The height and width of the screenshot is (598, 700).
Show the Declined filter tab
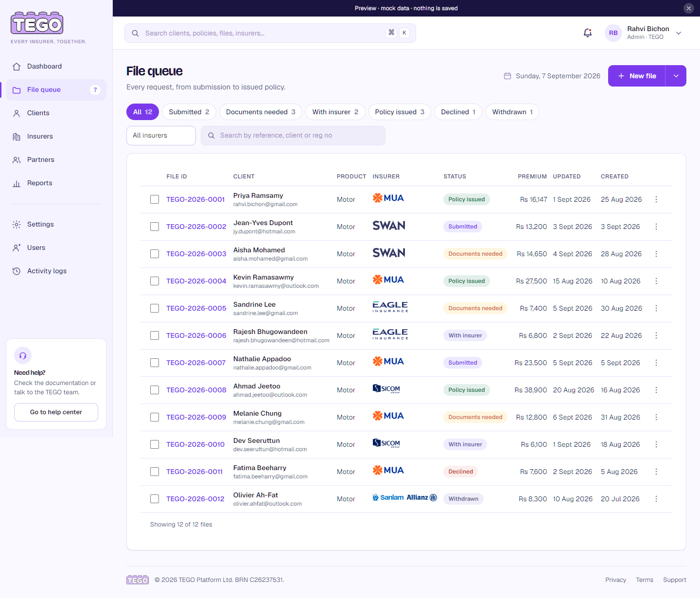tap(458, 112)
